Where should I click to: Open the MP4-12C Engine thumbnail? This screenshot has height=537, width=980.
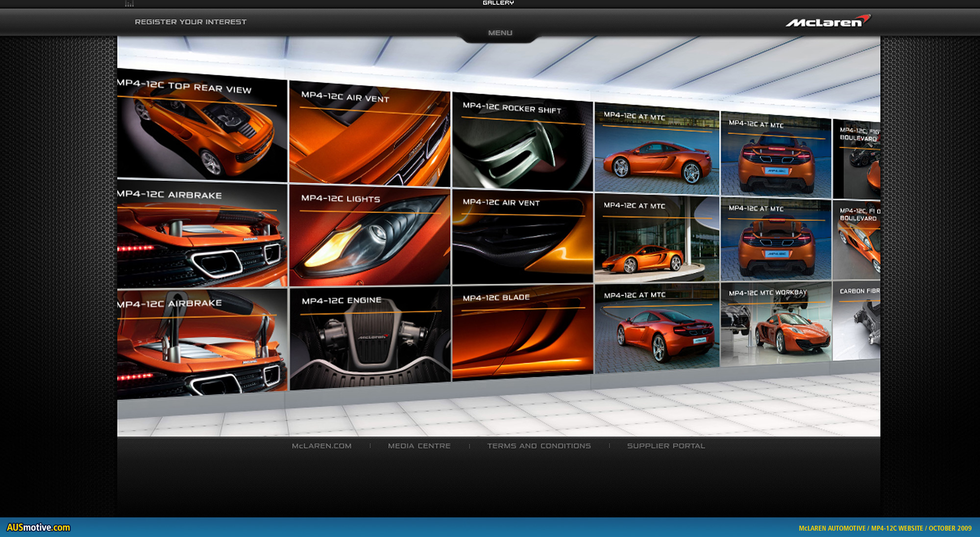click(x=370, y=338)
